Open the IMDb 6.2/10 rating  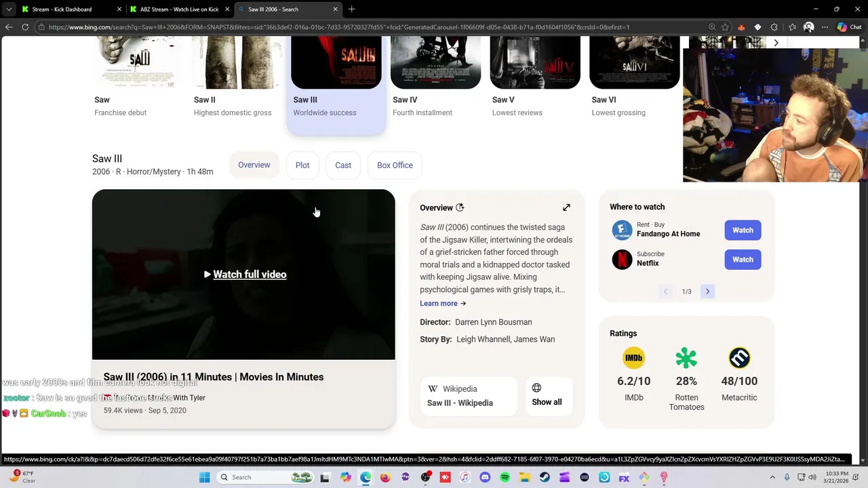click(x=634, y=375)
